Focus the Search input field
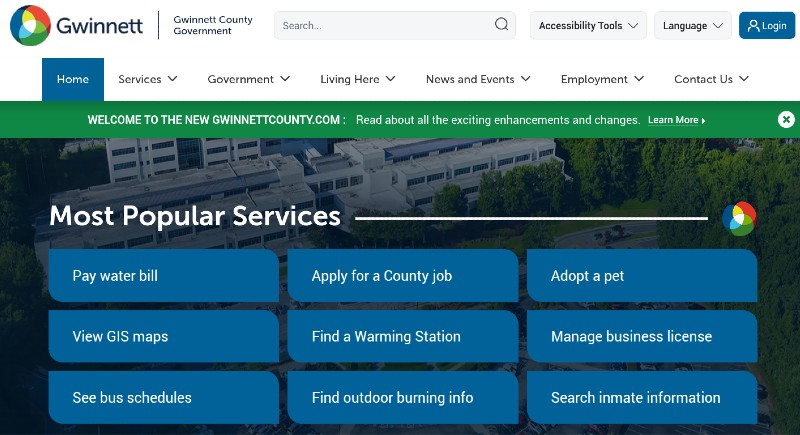Viewport: 800px width, 435px height. [385, 26]
